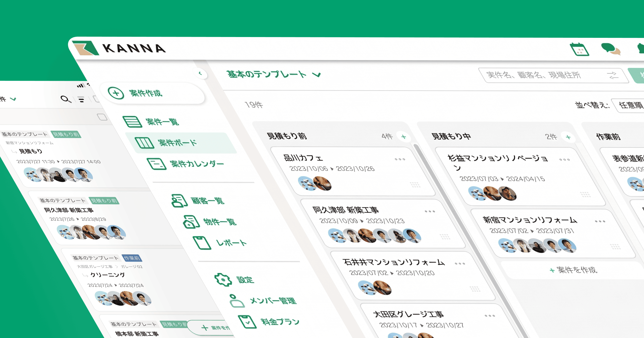Open レポート menu item

tap(220, 243)
